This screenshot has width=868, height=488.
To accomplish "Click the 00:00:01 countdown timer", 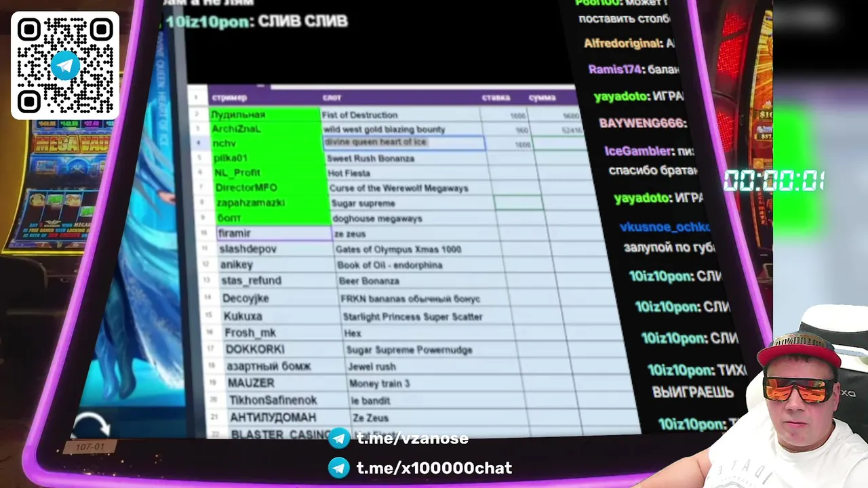I will click(773, 180).
